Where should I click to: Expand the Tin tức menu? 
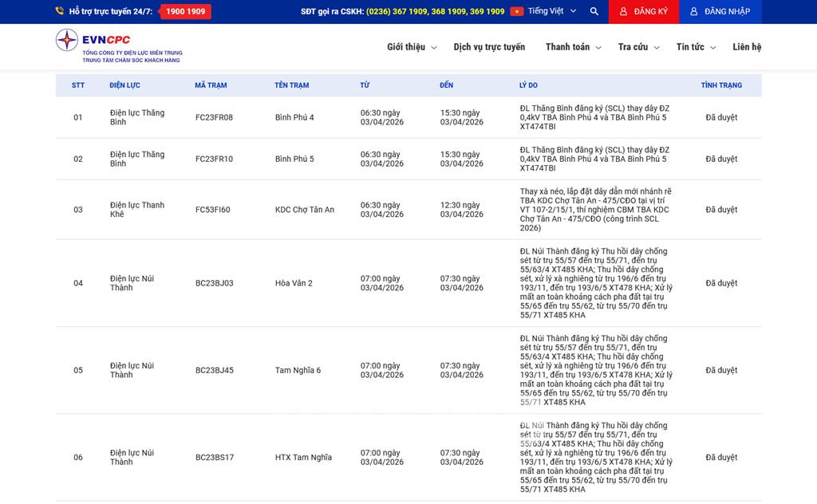point(695,47)
